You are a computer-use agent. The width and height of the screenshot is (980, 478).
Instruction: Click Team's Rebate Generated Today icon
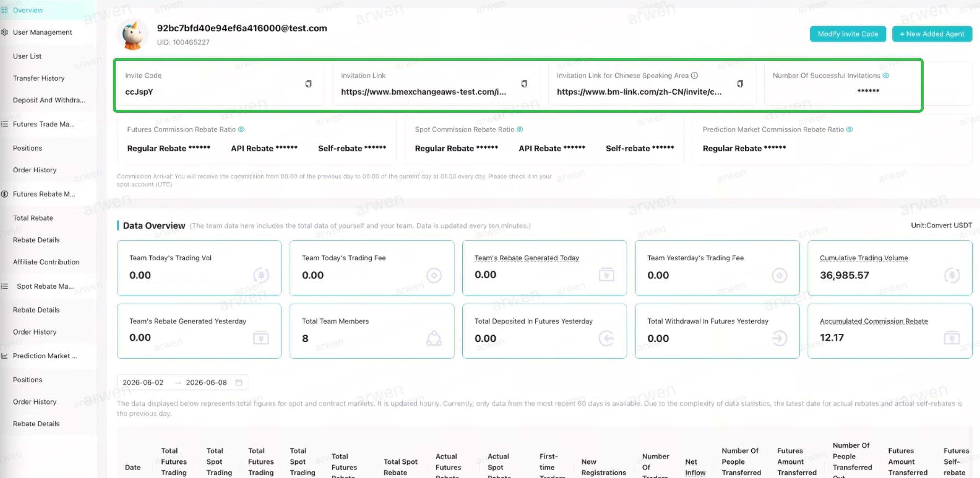(606, 275)
